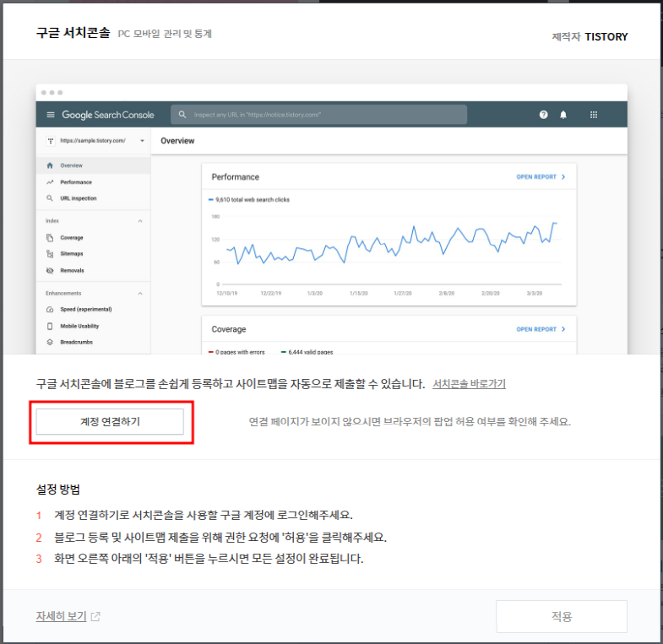Viewport: 663px width, 644px height.
Task: Click the Performance OPEN REPORT chevron arrow
Action: 563,176
